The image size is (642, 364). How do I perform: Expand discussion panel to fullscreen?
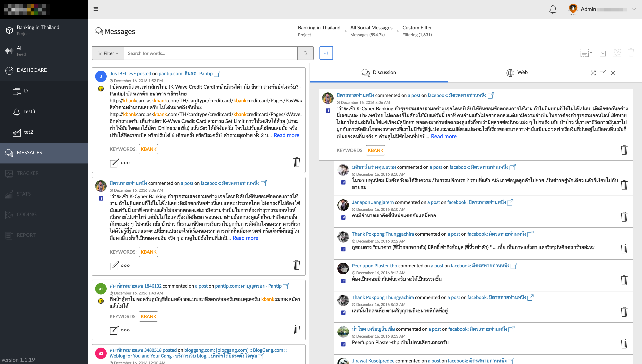point(593,73)
